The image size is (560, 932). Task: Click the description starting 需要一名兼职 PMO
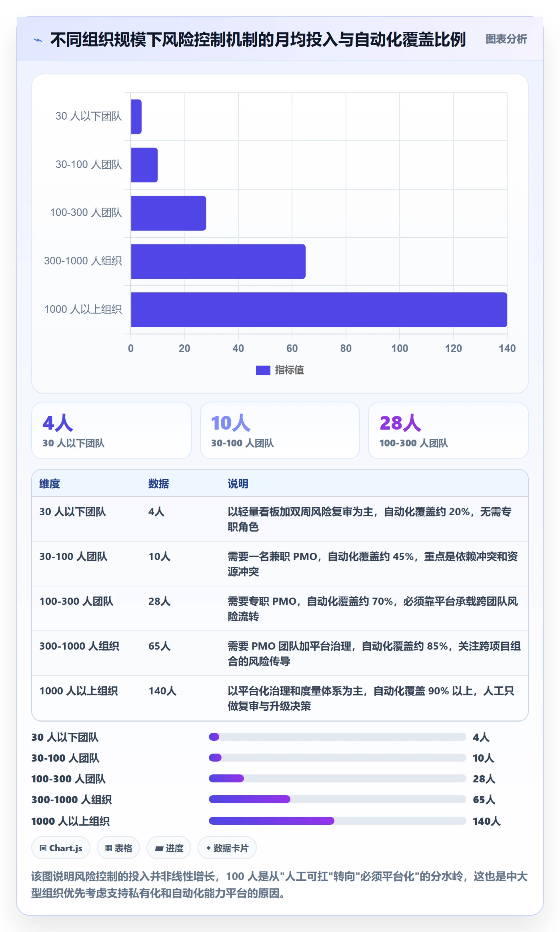(373, 564)
